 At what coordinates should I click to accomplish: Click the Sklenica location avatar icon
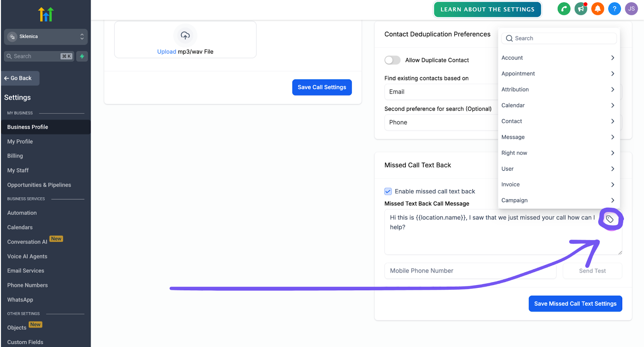pos(12,37)
